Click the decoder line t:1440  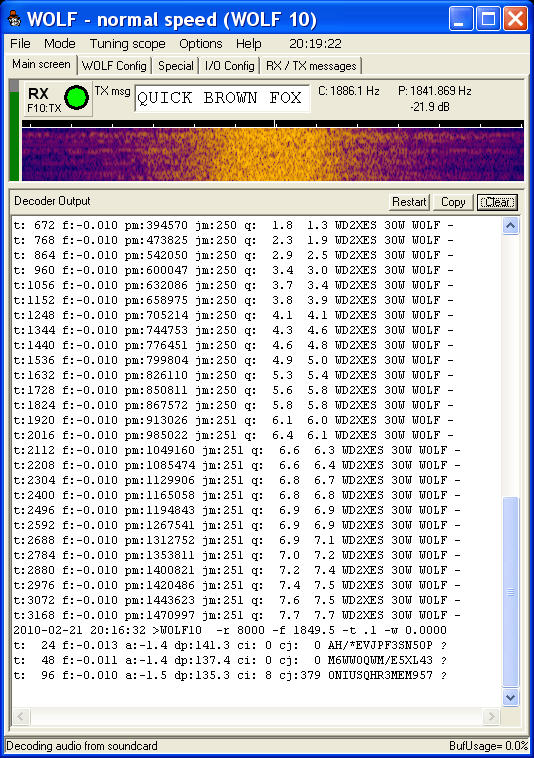(233, 345)
